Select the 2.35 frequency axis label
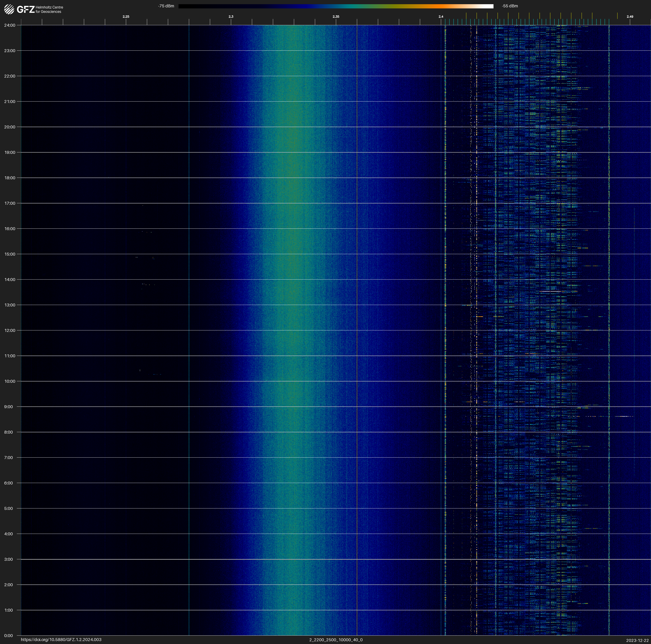The height and width of the screenshot is (644, 651). (x=336, y=17)
